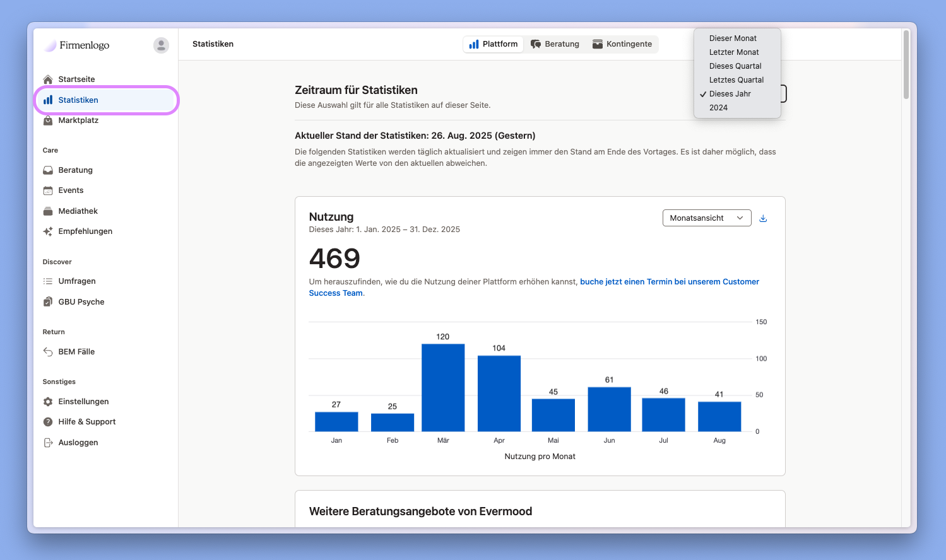Select Dieses Quartal from dropdown list

click(x=735, y=66)
